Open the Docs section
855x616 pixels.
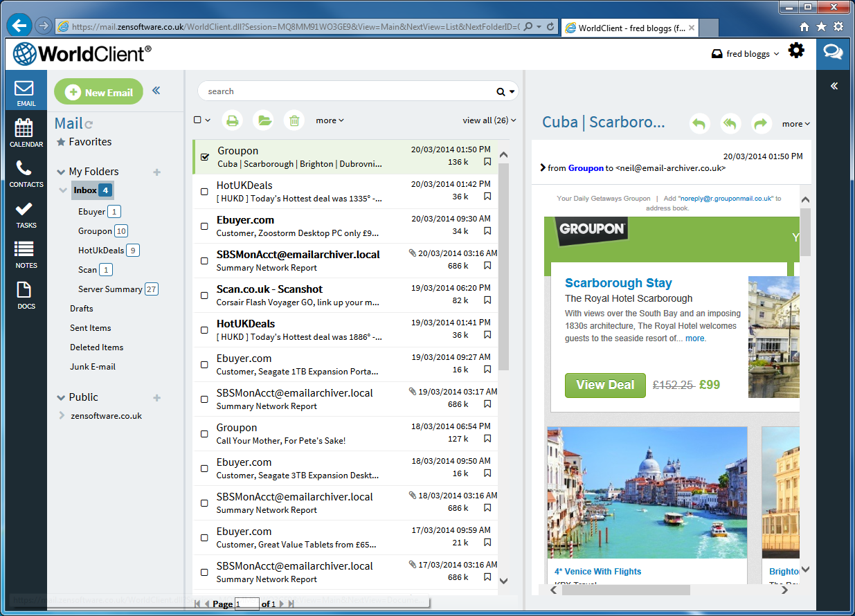[x=26, y=296]
